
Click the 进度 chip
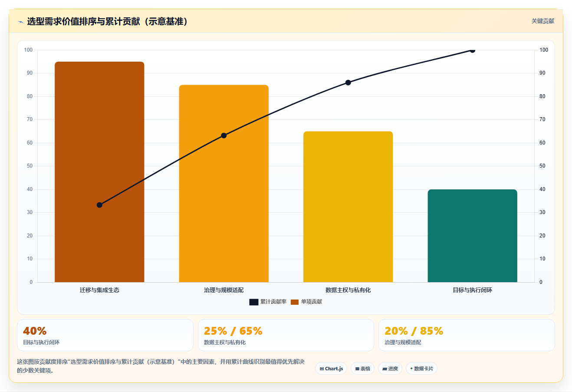click(390, 369)
